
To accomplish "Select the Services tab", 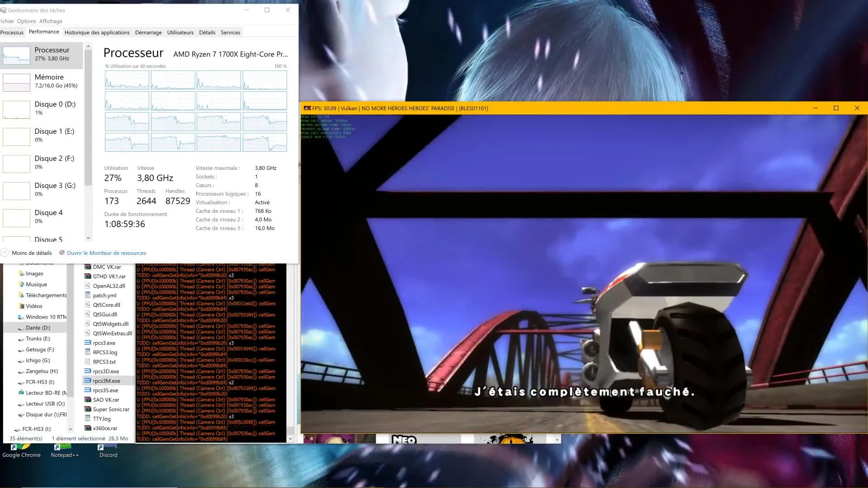I will pos(230,33).
